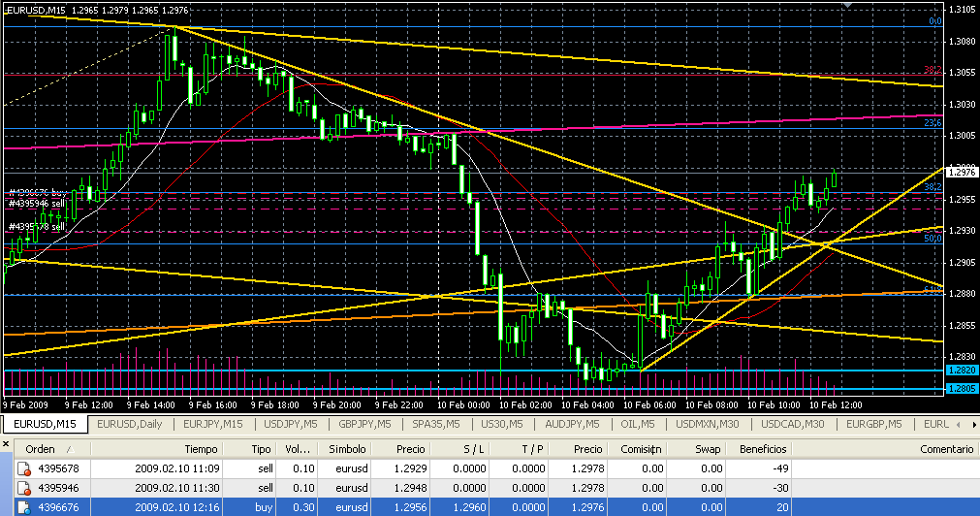
Task: Click the profit value -49
Action: coord(780,468)
